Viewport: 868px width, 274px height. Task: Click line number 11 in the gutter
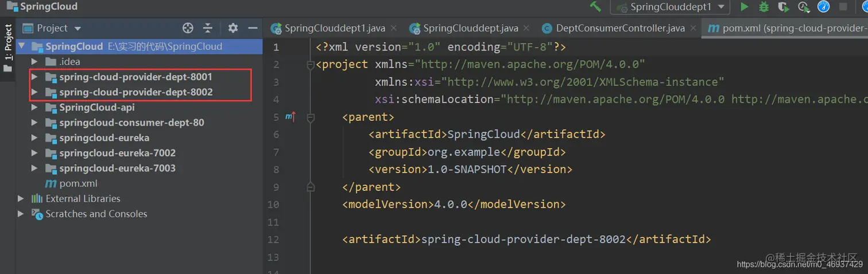[273, 222]
